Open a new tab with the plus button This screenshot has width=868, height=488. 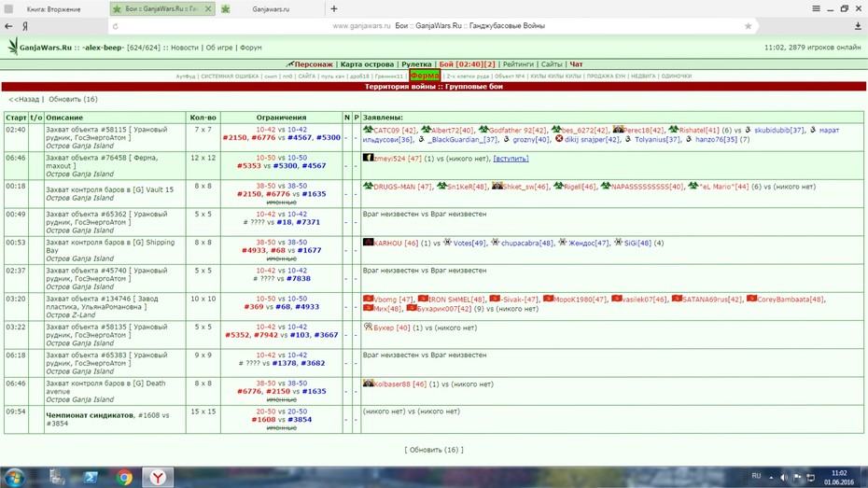pos(334,8)
